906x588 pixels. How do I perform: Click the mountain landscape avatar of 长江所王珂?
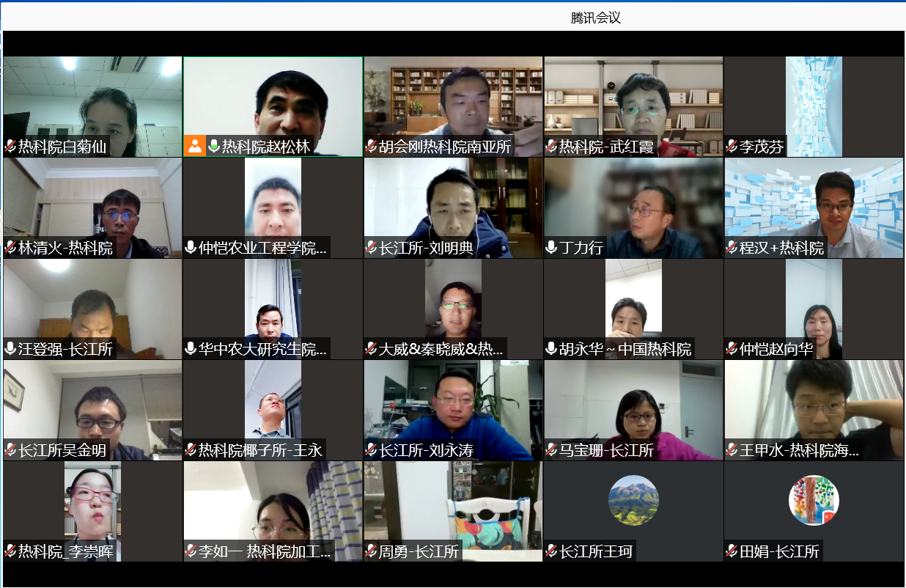pos(633,500)
